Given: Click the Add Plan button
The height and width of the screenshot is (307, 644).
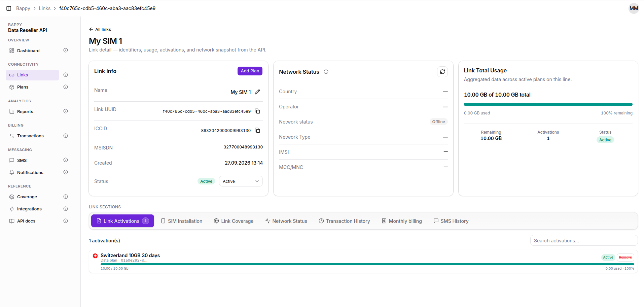Looking at the screenshot, I should [x=250, y=71].
